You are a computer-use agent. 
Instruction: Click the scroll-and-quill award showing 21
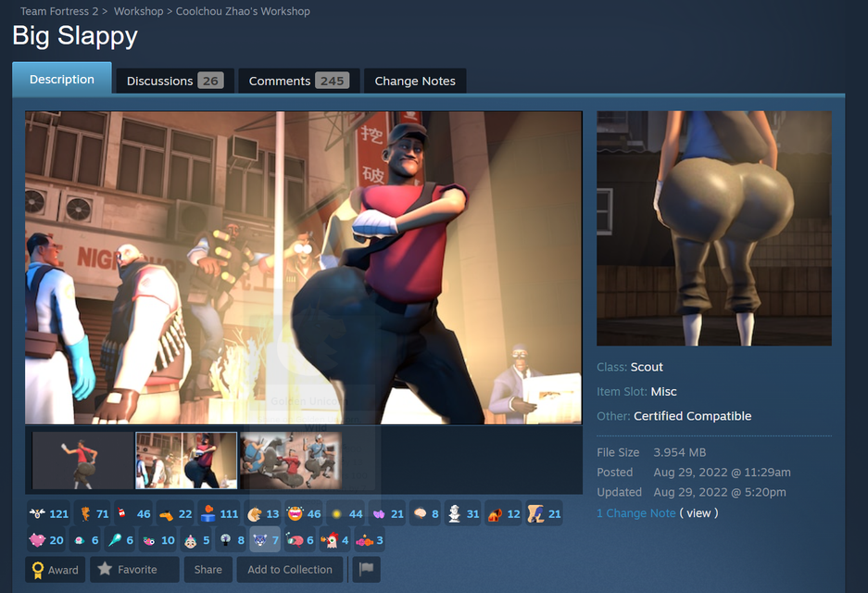click(544, 514)
